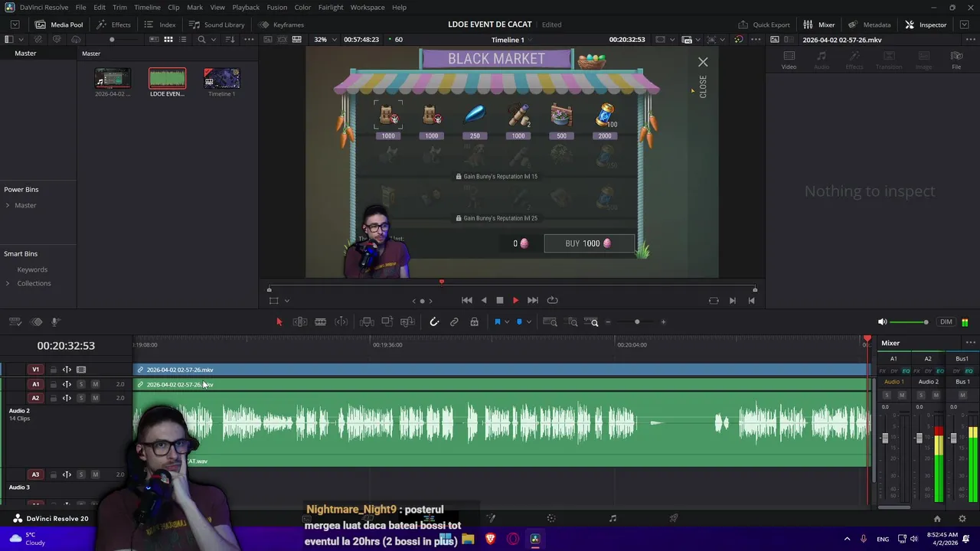Adjust the timeline zoom slider
The height and width of the screenshot is (551, 980).
636,322
